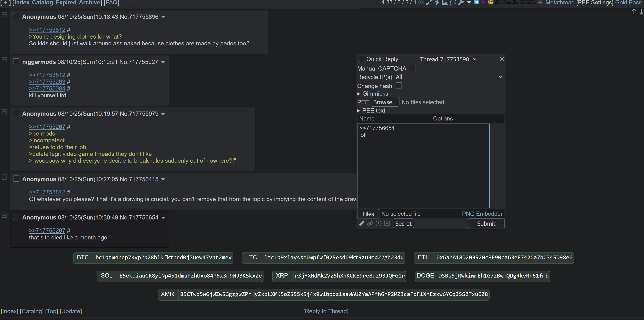Toggle the Quick Reply checkbox
The width and height of the screenshot is (644, 320).
(362, 59)
